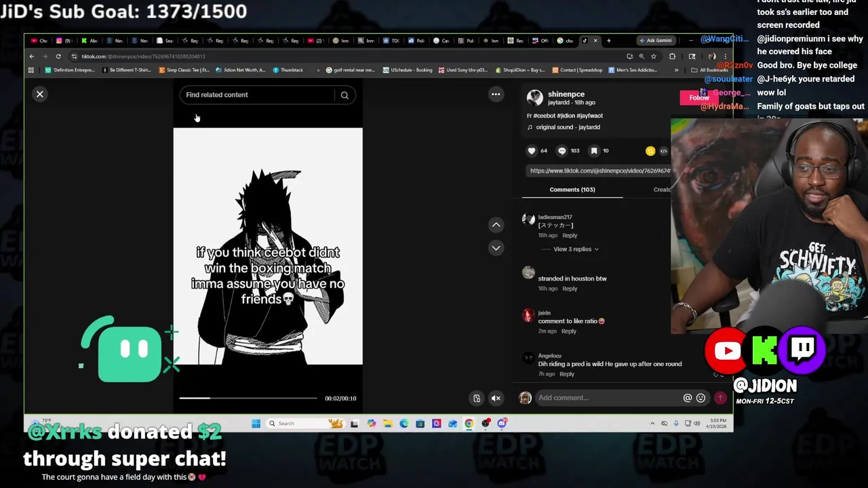Viewport: 868px width, 488px height.
Task: Insert a mention using the @ icon
Action: [x=687, y=398]
